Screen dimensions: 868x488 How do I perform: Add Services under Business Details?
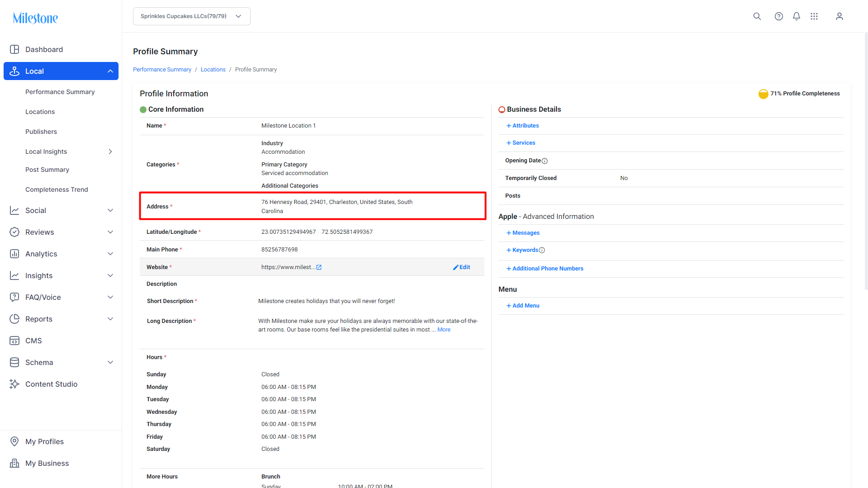click(x=521, y=143)
